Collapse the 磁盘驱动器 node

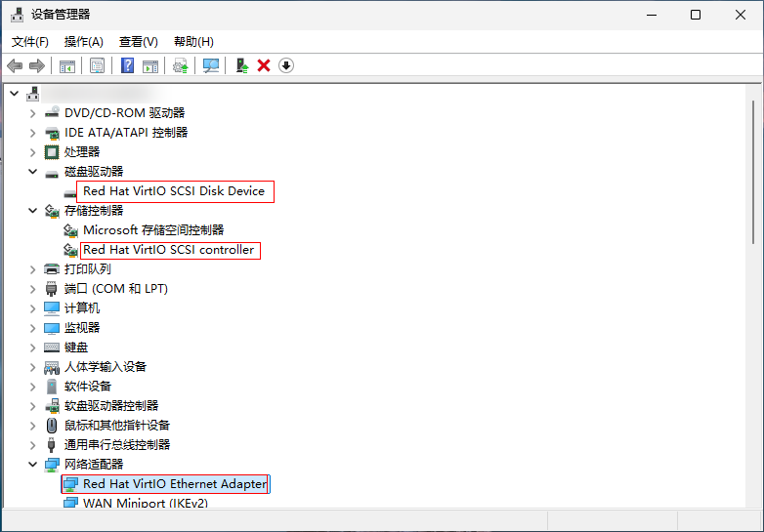coord(32,172)
